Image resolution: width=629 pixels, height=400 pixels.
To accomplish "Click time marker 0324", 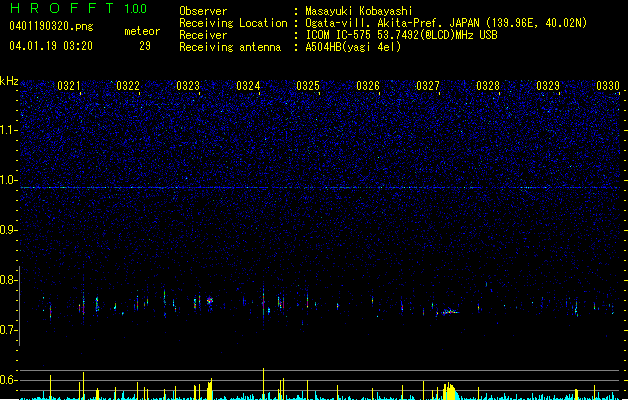I will [x=248, y=86].
